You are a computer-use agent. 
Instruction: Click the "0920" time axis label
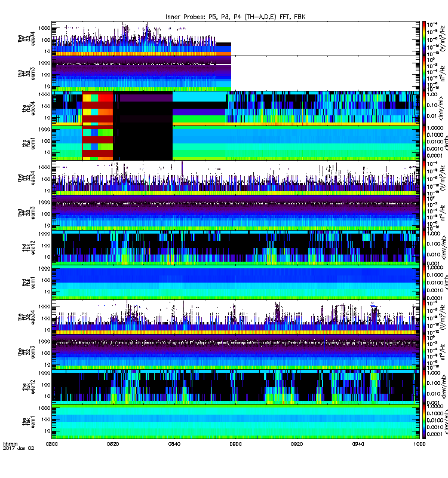(x=297, y=444)
